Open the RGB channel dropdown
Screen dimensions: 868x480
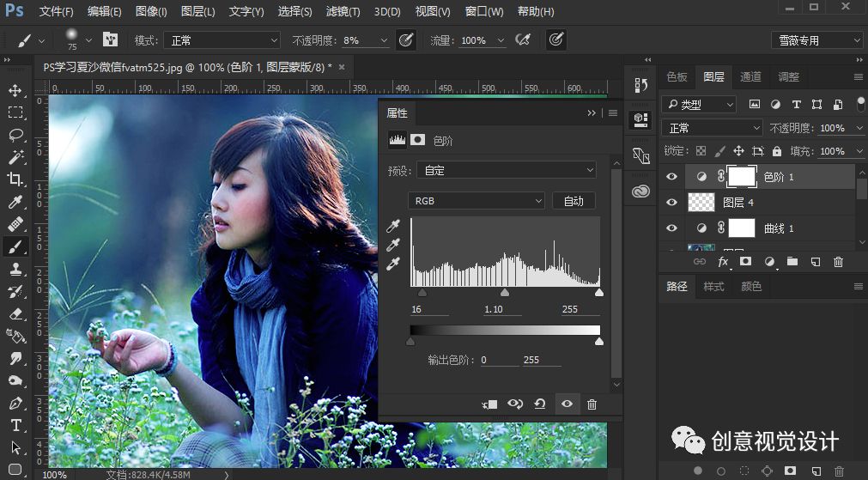476,201
